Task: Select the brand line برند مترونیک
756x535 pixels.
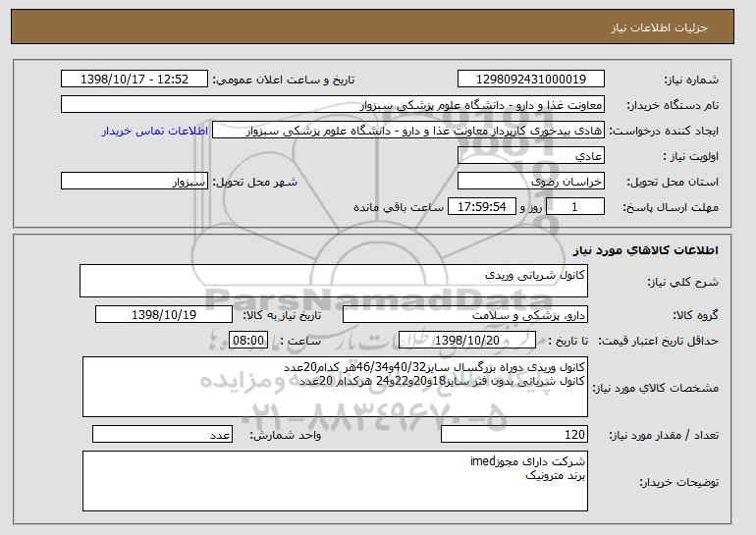Action: [x=555, y=476]
